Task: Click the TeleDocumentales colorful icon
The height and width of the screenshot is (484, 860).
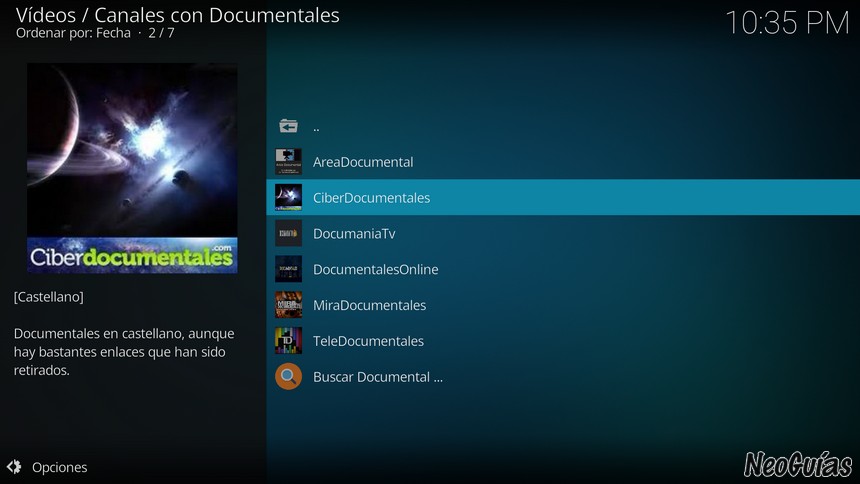Action: [288, 341]
